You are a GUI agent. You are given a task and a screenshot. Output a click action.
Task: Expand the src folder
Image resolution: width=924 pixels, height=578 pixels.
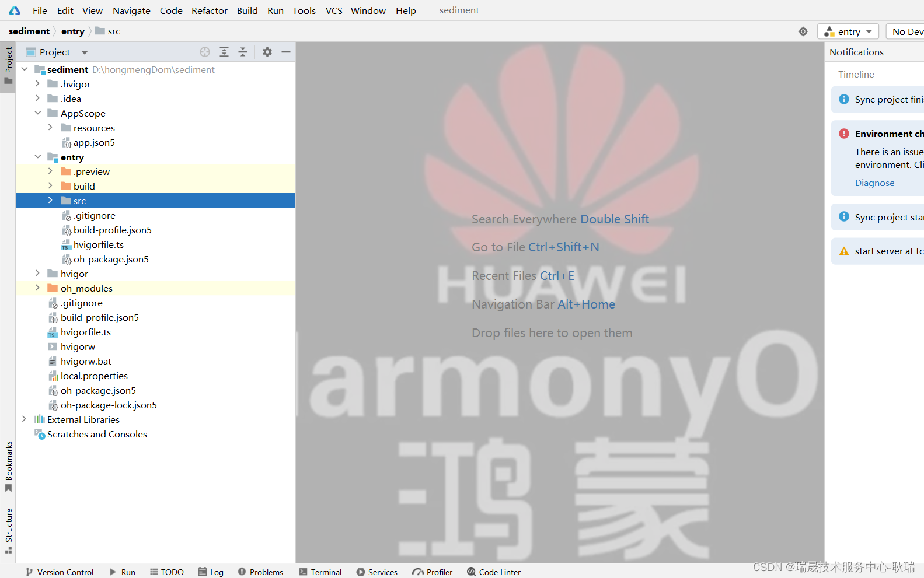50,201
